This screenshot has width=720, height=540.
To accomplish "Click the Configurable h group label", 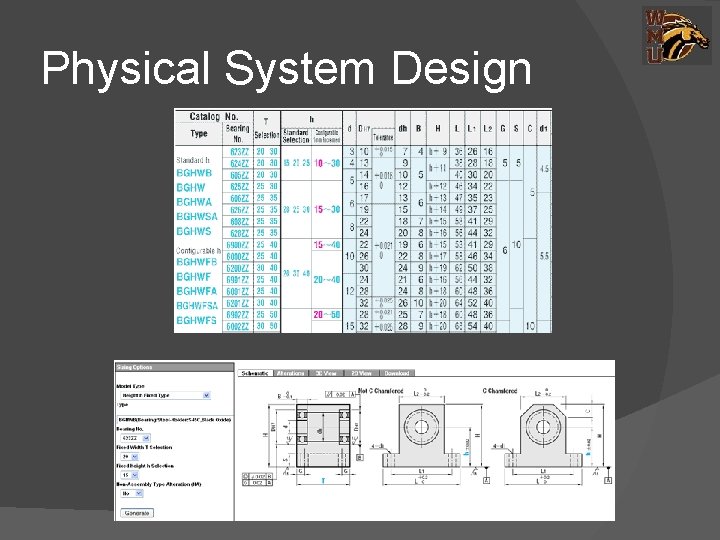I will tap(198, 251).
